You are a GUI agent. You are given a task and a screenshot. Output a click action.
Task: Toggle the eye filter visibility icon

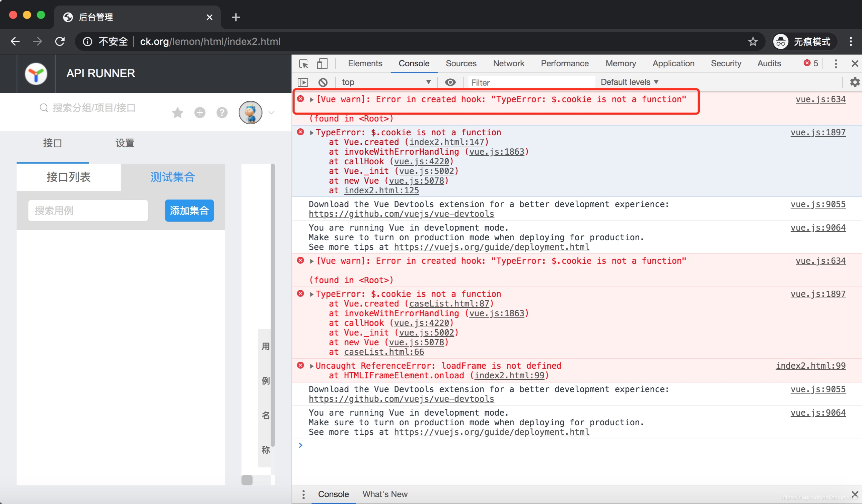point(450,81)
